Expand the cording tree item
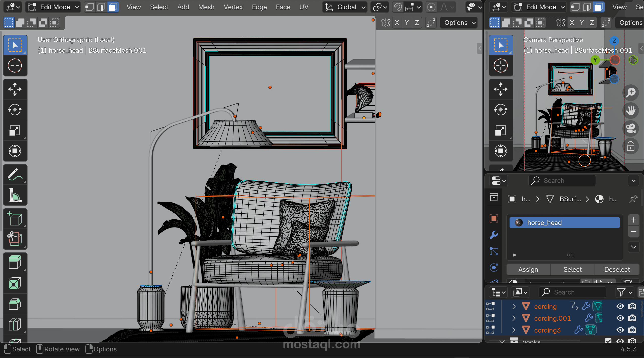The width and height of the screenshot is (644, 358). click(x=514, y=306)
